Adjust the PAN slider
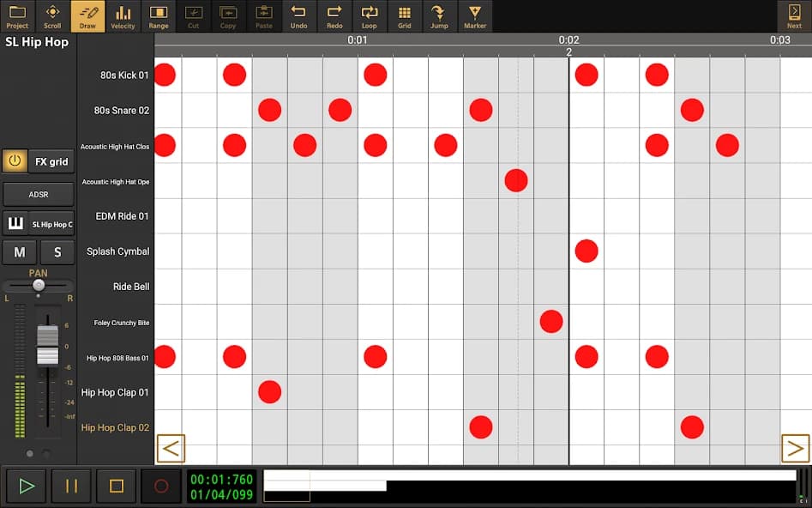The image size is (812, 508). coord(38,284)
